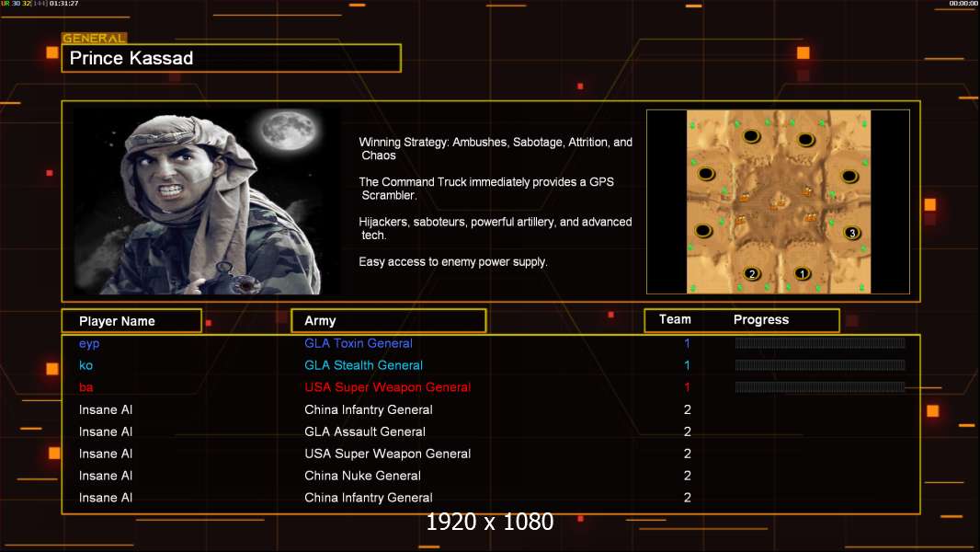This screenshot has height=552, width=980.
Task: Click GLA Assault General army entry
Action: point(364,431)
